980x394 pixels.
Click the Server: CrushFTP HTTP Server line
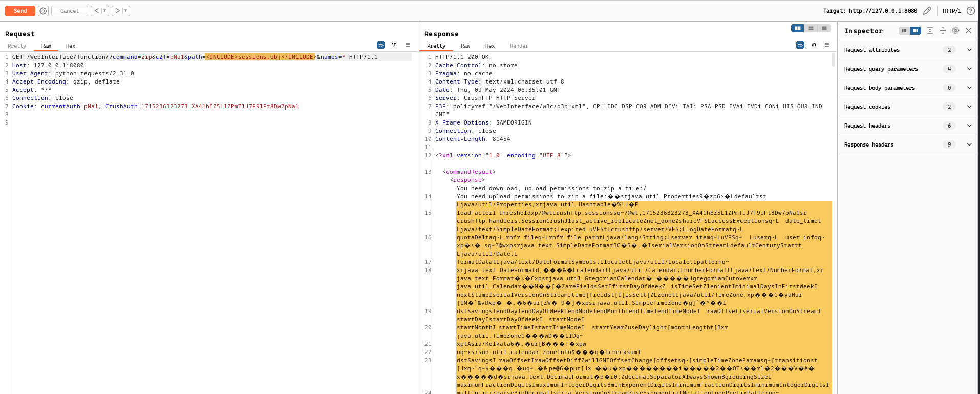485,98
